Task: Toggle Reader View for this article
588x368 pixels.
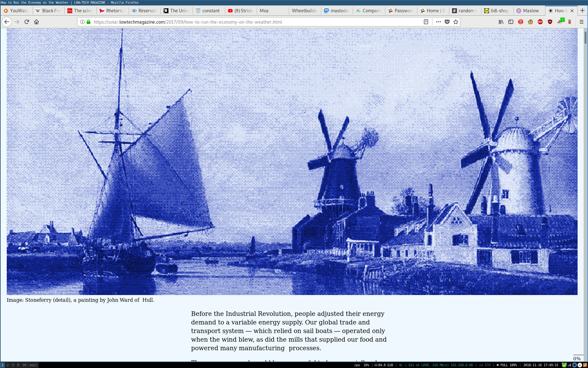Action: 426,22
